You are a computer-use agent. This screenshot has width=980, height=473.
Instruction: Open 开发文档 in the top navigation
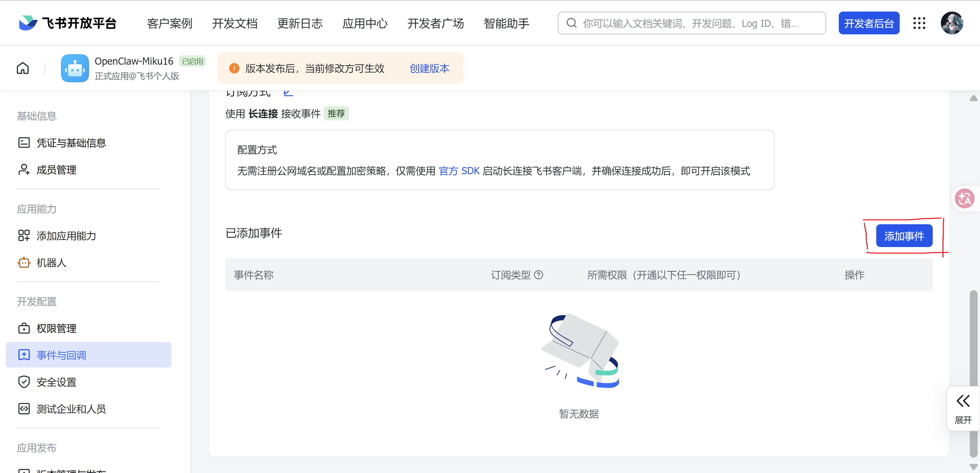[235, 23]
